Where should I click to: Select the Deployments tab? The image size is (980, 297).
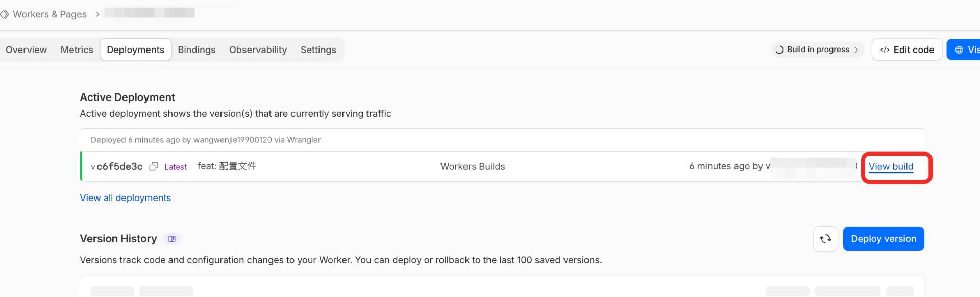pyautogui.click(x=135, y=50)
